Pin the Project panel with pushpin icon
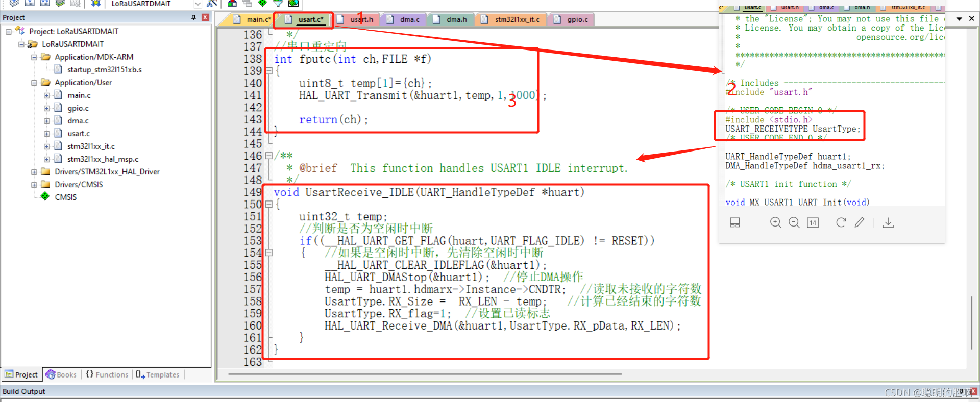 tap(193, 17)
